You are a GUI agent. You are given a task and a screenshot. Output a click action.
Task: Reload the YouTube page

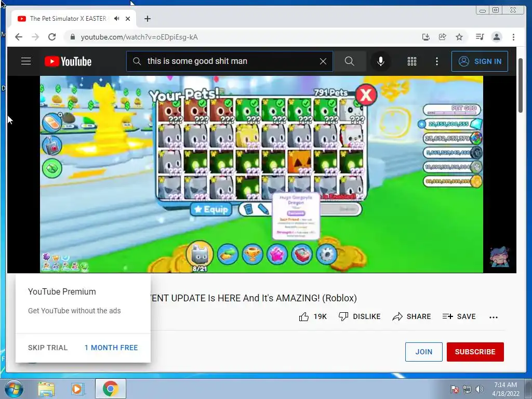click(x=52, y=37)
